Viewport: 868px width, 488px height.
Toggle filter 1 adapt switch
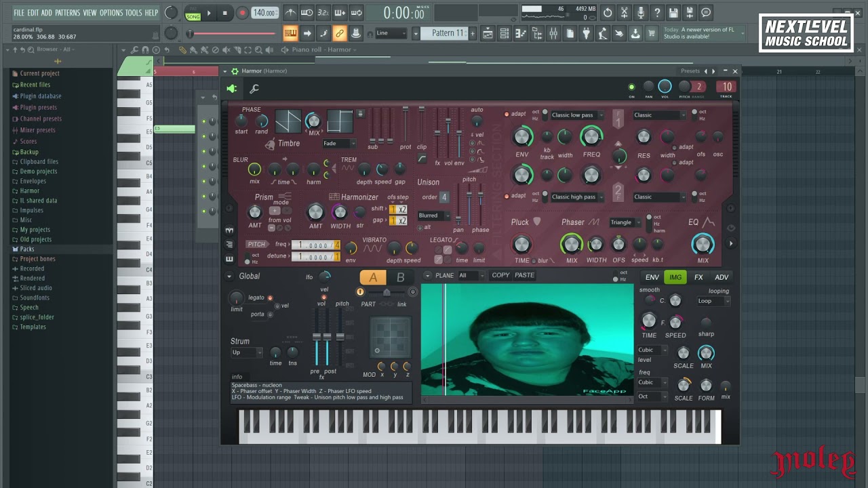(x=507, y=114)
